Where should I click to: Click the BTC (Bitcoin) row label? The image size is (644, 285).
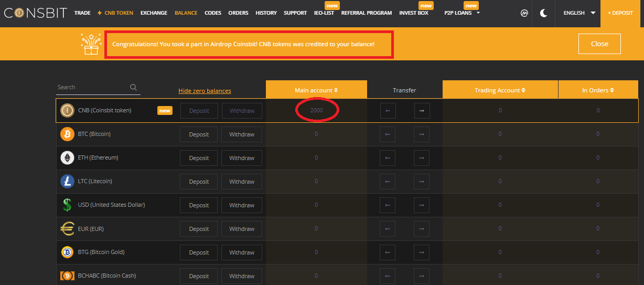94,134
